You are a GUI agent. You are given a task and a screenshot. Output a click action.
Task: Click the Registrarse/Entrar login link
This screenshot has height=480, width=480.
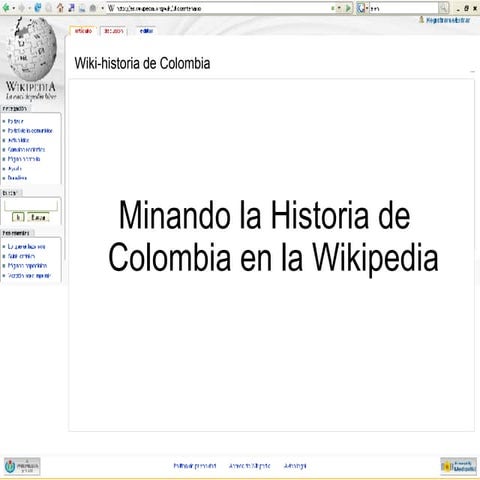point(448,20)
